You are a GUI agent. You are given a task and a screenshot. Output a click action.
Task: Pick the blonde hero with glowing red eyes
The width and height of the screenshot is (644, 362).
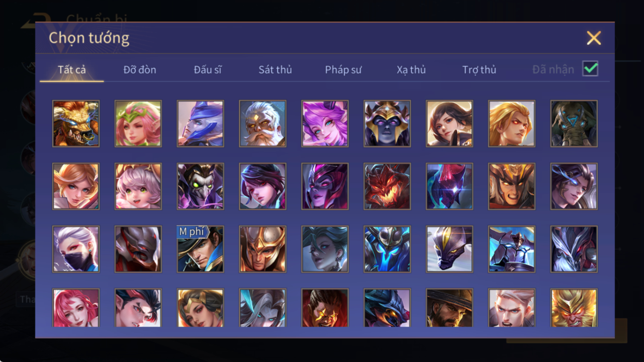[x=512, y=124]
